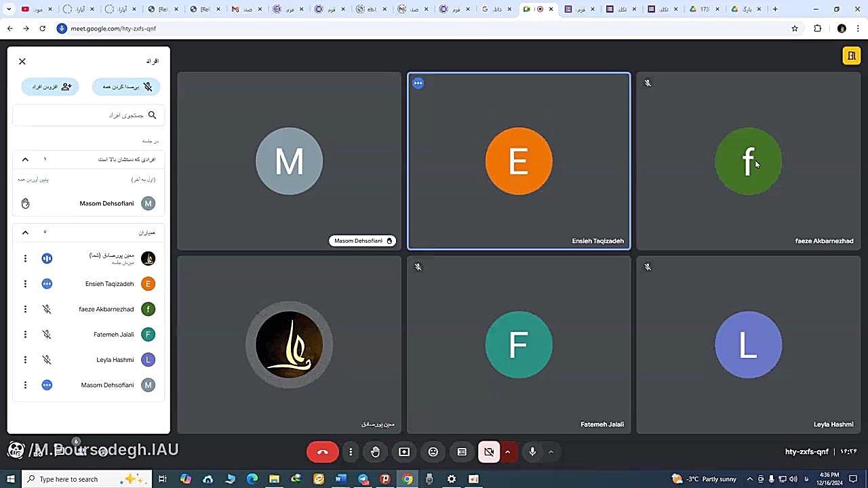Mute Masom Dehsofiani from contributors list
Viewport: 868px width, 488px height.
tap(47, 385)
